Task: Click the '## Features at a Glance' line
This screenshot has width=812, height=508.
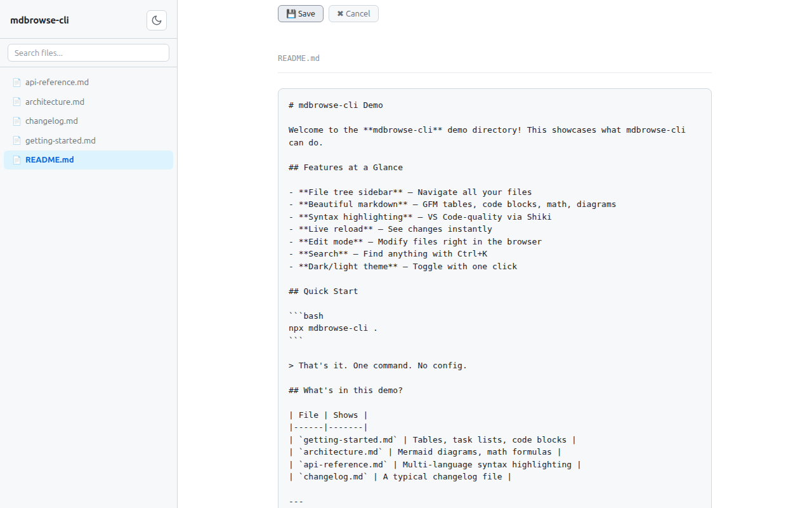Action: pyautogui.click(x=346, y=168)
